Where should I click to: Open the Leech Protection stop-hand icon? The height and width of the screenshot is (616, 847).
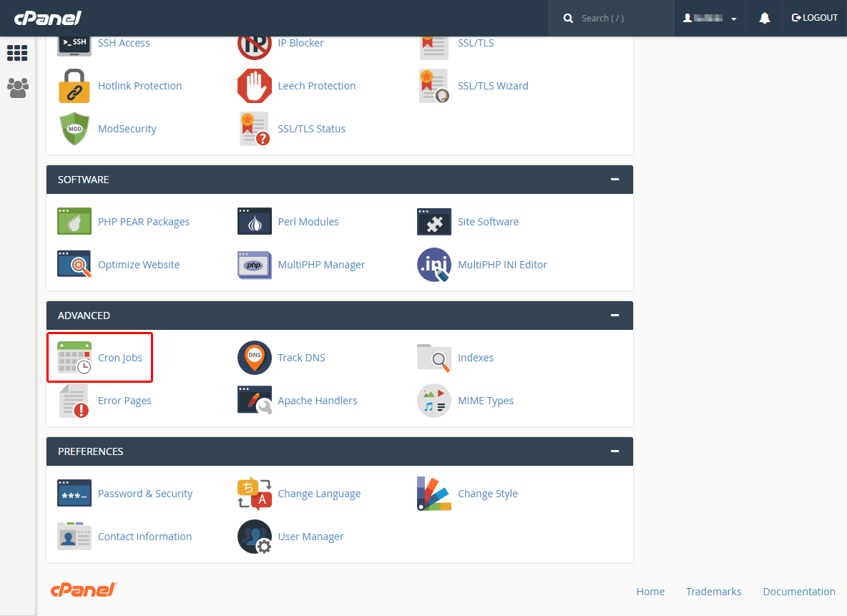click(x=255, y=86)
